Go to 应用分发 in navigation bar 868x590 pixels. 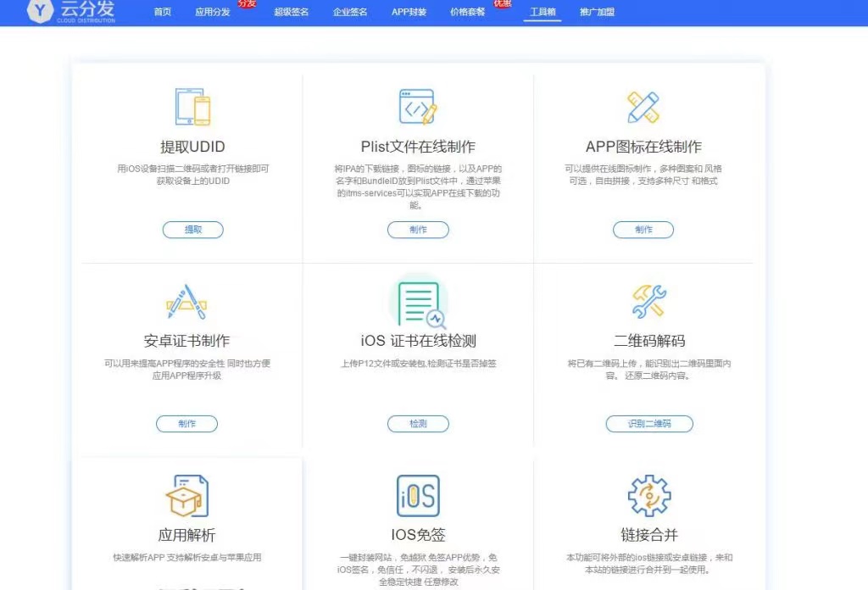coord(212,13)
